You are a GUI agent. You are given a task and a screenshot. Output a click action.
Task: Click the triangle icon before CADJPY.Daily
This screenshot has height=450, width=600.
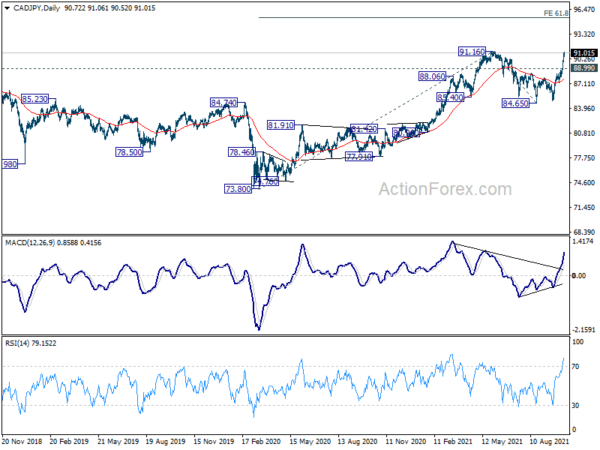pyautogui.click(x=7, y=8)
